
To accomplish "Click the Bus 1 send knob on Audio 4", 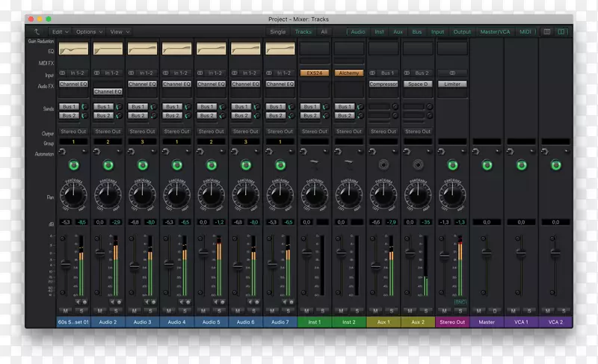I will pyautogui.click(x=187, y=107).
